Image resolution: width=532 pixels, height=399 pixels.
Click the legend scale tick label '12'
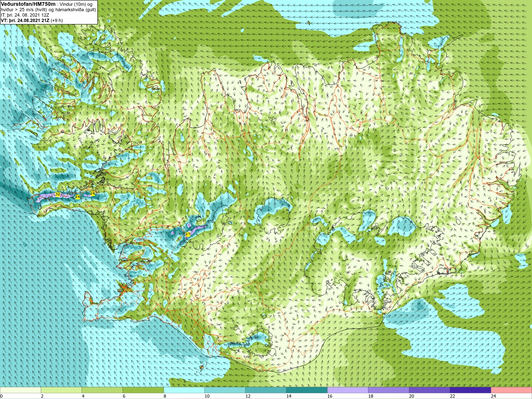[248, 396]
